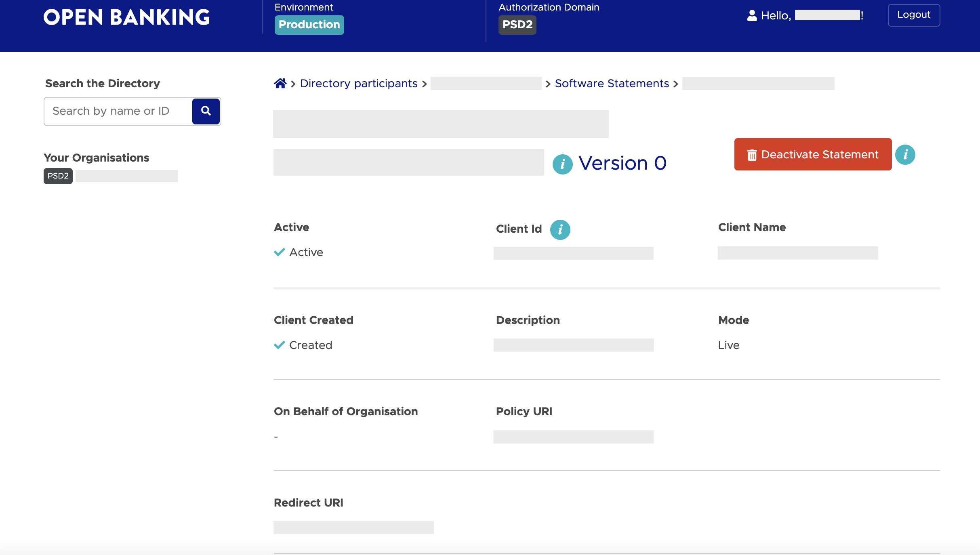Click the user account icon top right

click(x=752, y=15)
